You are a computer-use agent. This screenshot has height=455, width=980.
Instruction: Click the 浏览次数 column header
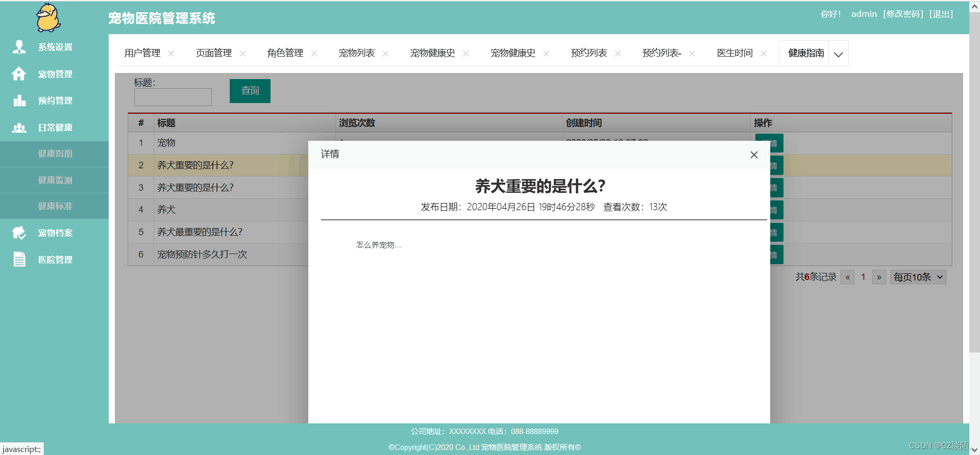357,123
